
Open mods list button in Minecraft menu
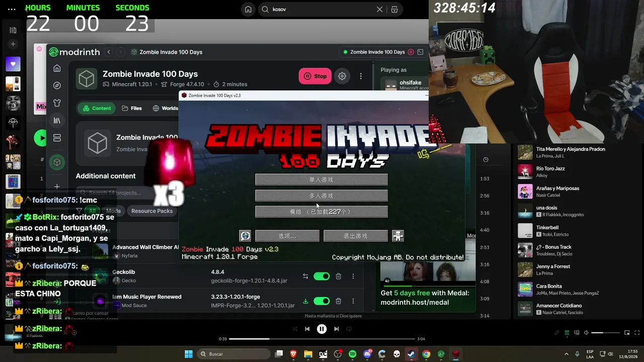click(x=321, y=212)
